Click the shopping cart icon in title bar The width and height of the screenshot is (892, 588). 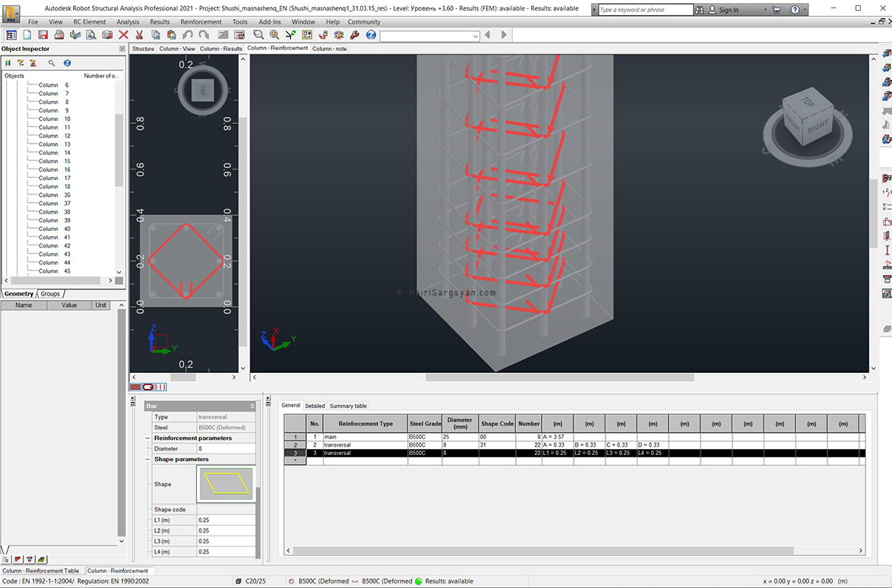pyautogui.click(x=777, y=10)
